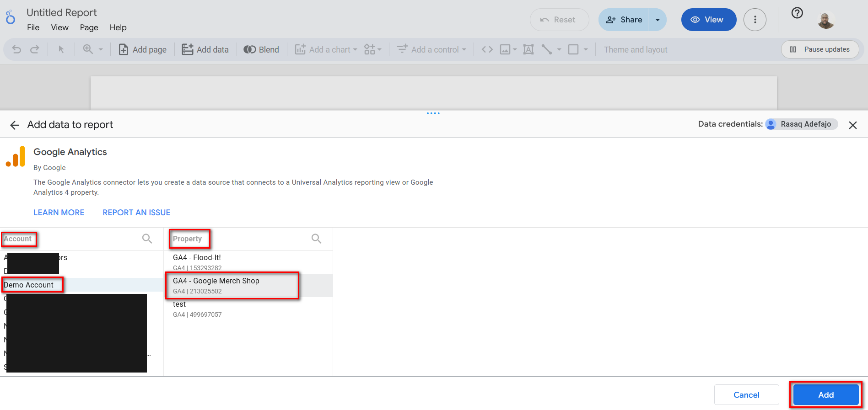Image resolution: width=868 pixels, height=410 pixels.
Task: Select the line drawing tool
Action: 547,49
